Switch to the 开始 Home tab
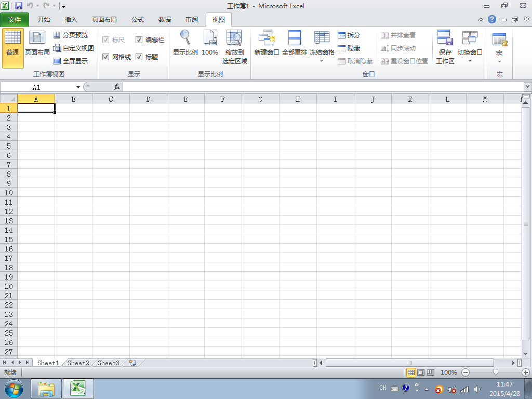The image size is (532, 399). (44, 20)
